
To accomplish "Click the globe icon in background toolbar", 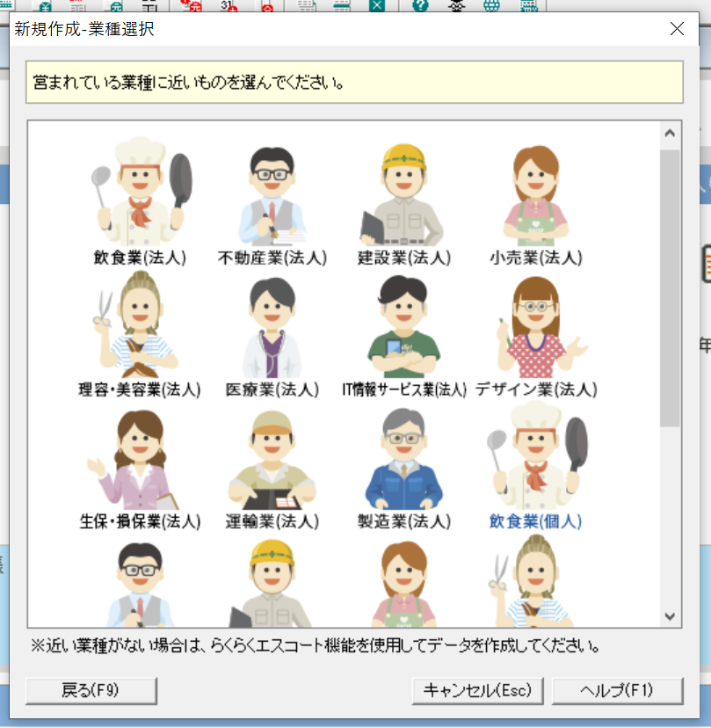I will click(x=491, y=5).
